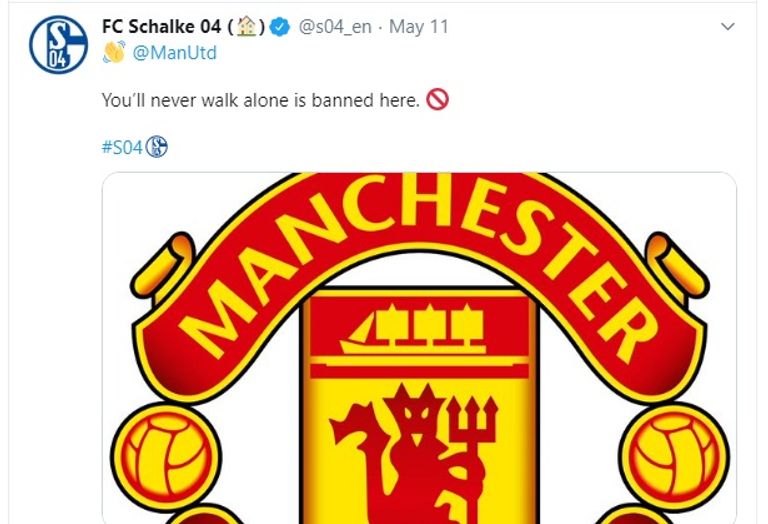The width and height of the screenshot is (768, 524).
Task: Click the "You'll never walk alone" tweet text
Action: click(x=260, y=100)
